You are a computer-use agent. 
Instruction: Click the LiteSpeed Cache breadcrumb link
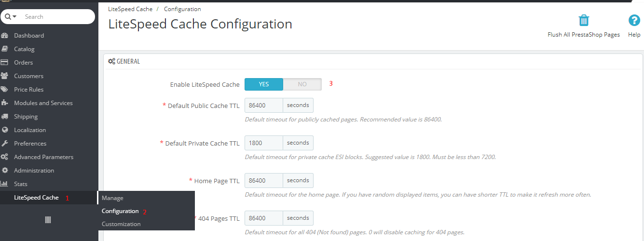(130, 9)
